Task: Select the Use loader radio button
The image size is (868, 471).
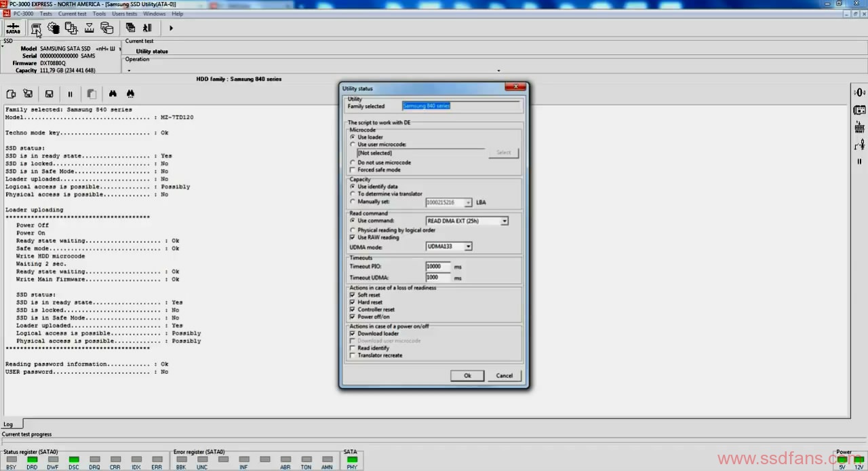Action: point(366,137)
